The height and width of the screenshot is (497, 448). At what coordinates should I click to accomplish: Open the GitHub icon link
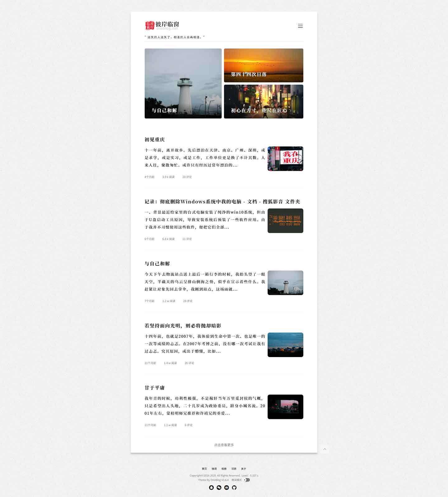234,487
